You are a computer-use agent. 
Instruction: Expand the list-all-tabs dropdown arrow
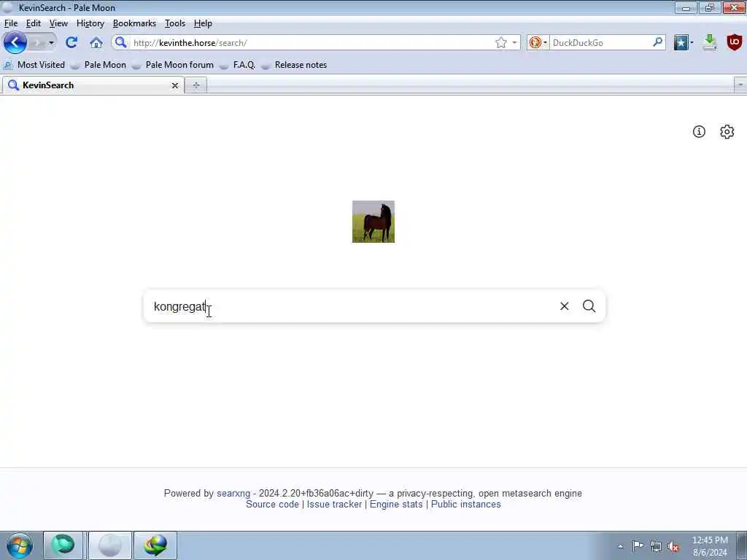pyautogui.click(x=740, y=85)
